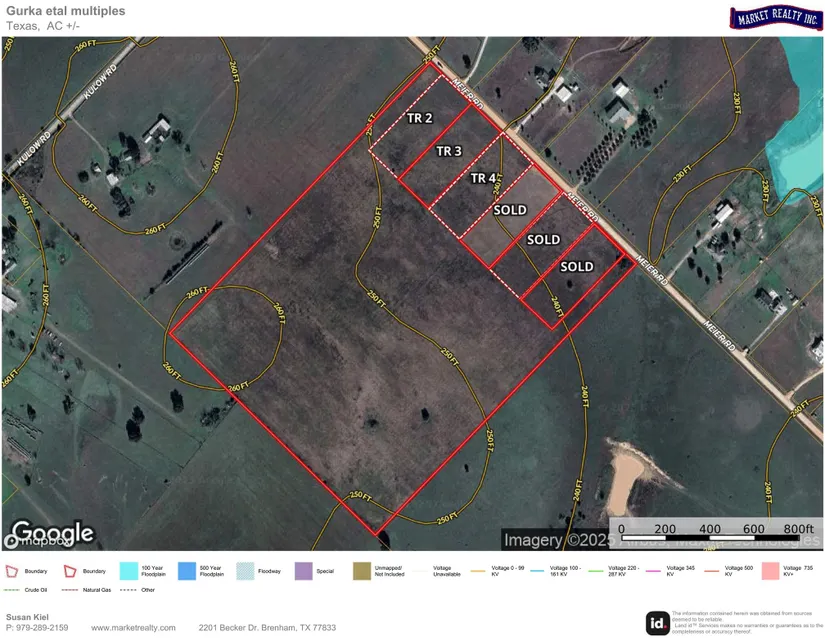Click the Unmapped/Not Included tan swatch
Viewport: 825px width, 638px height.
click(x=361, y=571)
